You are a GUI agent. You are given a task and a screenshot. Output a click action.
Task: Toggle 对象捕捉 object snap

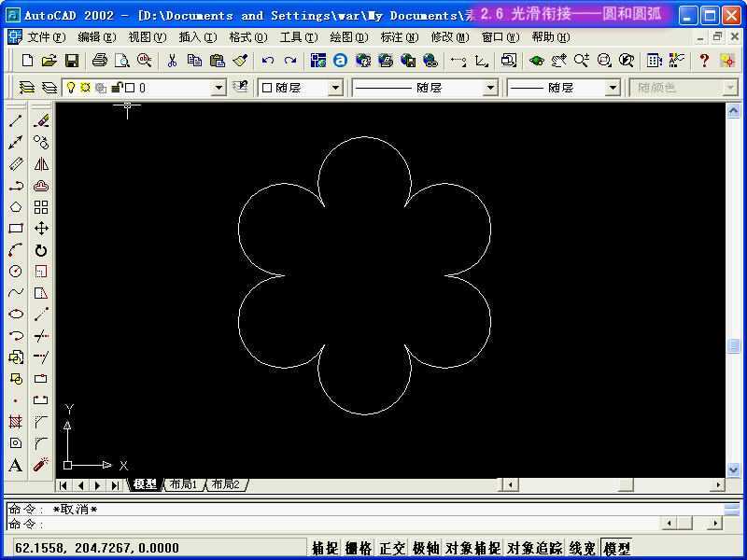click(x=472, y=548)
